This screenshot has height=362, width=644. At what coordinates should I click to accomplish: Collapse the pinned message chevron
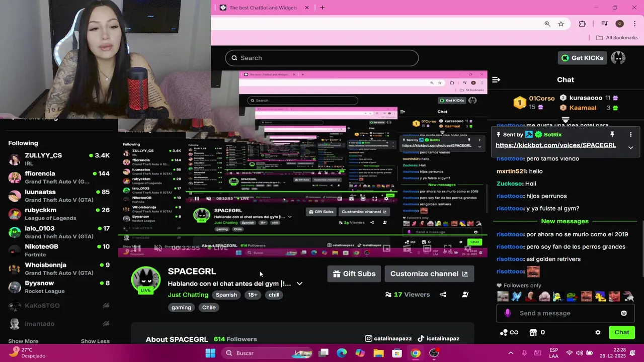[x=630, y=147]
